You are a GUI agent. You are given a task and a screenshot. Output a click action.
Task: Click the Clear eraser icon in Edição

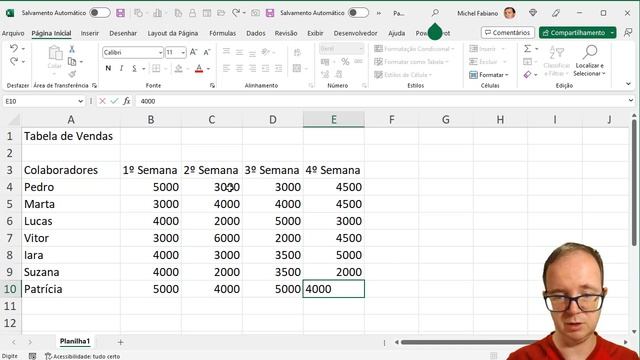527,75
